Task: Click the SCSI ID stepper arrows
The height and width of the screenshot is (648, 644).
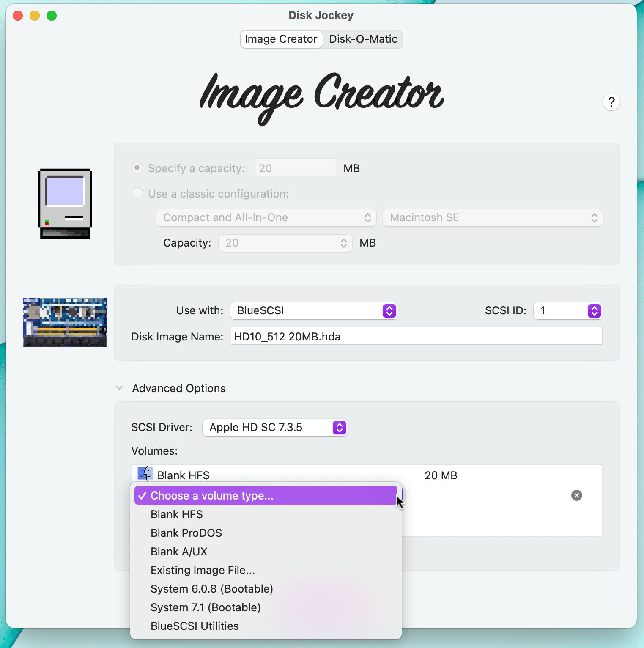Action: 594,311
